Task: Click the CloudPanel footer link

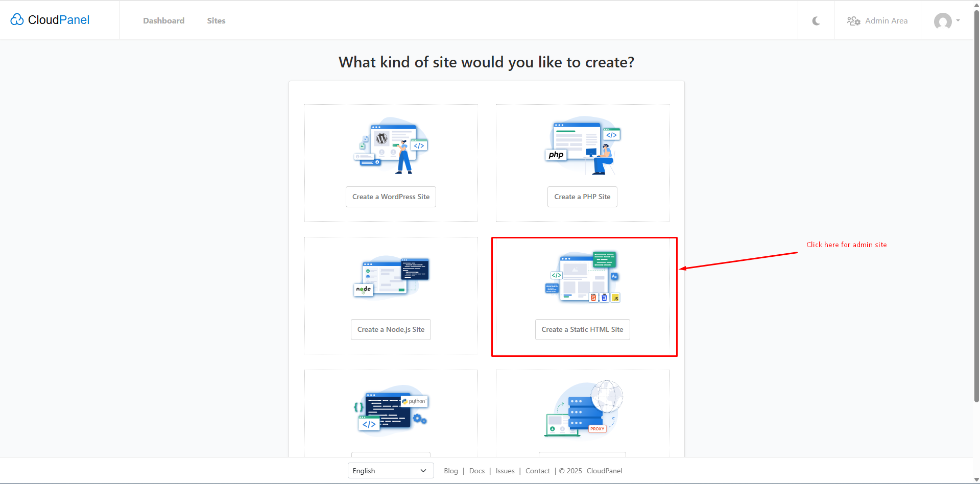Action: coord(604,471)
